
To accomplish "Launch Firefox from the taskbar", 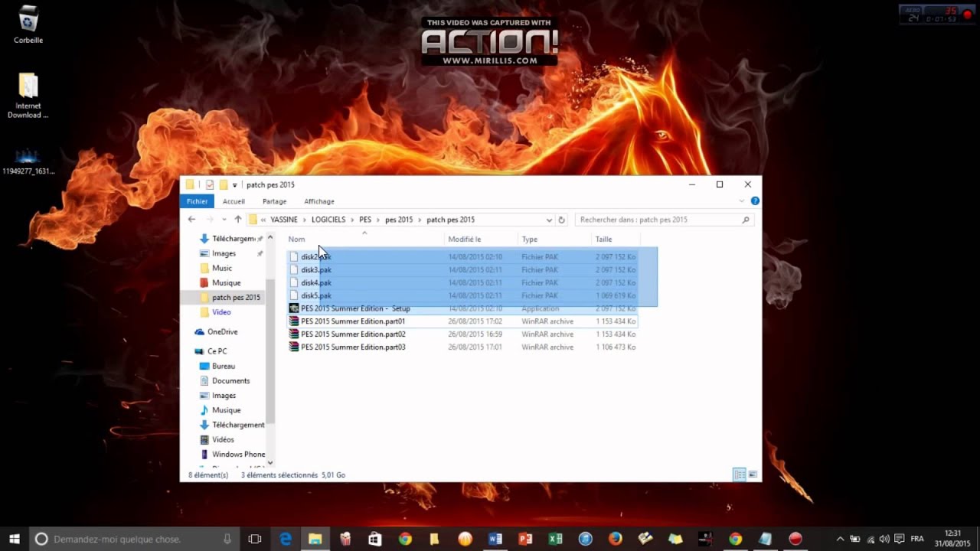I will [615, 539].
